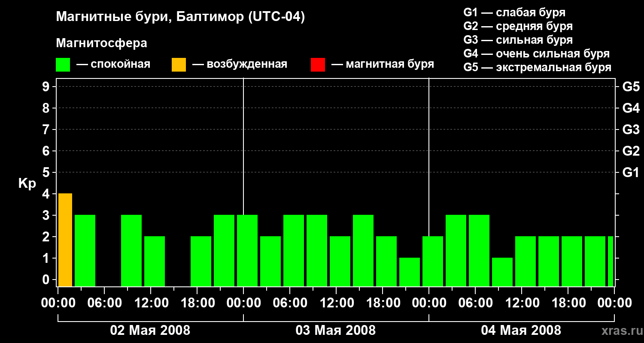Screen dimensions: 644x343
Task: Click the Магнитосфера legend heading
Action: point(101,43)
